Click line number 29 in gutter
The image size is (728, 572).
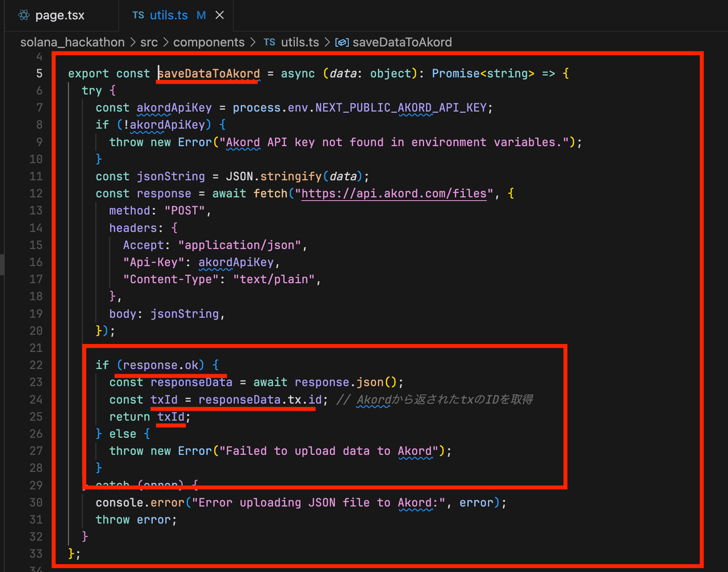tap(36, 485)
